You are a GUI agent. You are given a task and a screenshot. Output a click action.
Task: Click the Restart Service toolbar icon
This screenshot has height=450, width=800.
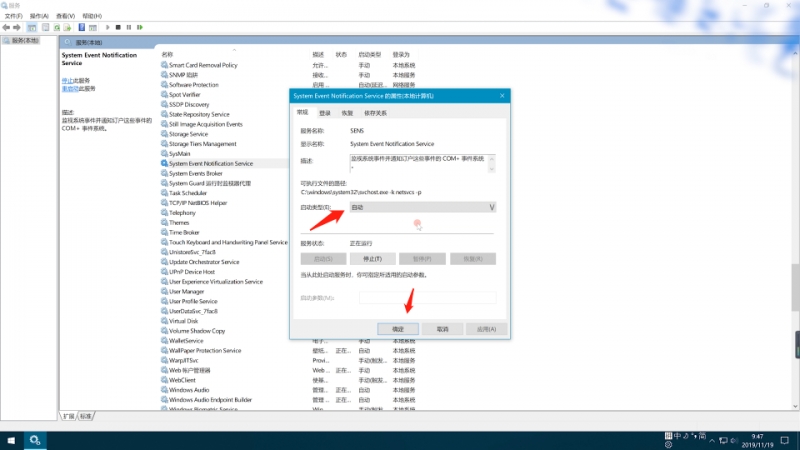click(140, 28)
